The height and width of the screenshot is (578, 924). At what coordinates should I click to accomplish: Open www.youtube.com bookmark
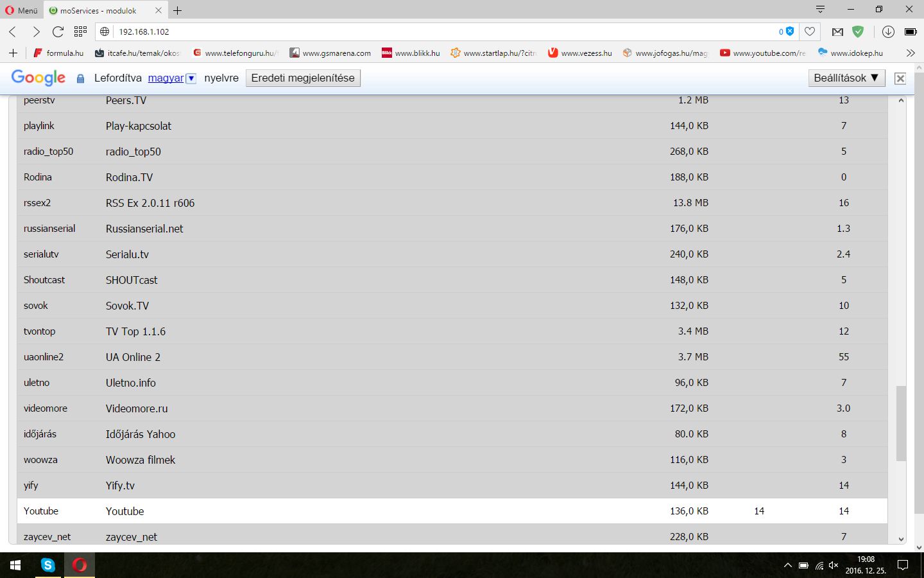coord(762,53)
